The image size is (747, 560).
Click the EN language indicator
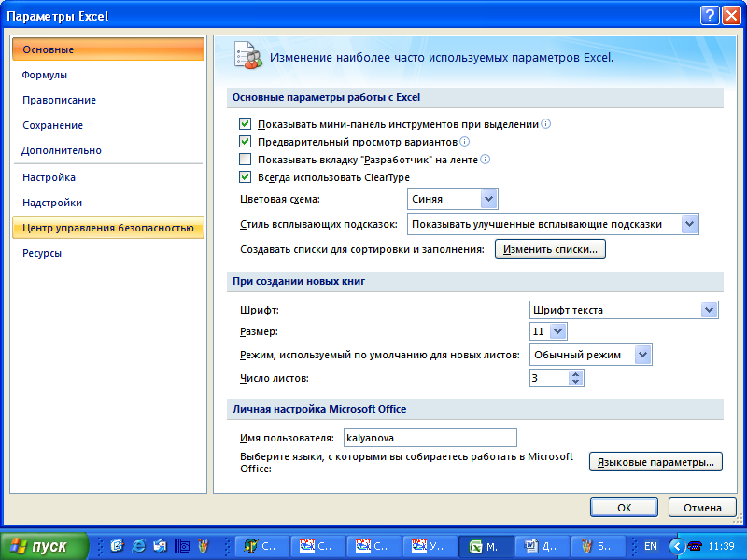[650, 546]
